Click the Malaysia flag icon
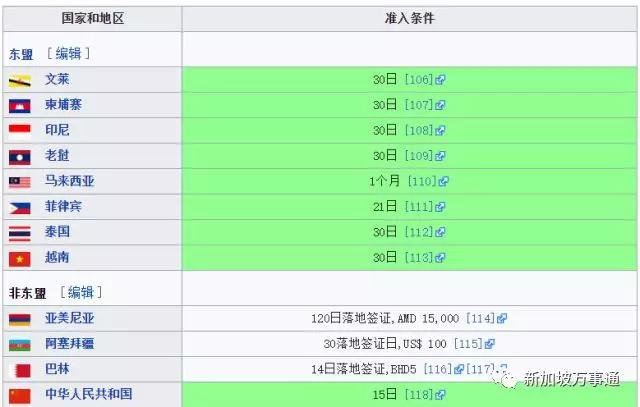This screenshot has width=640, height=407. click(20, 182)
